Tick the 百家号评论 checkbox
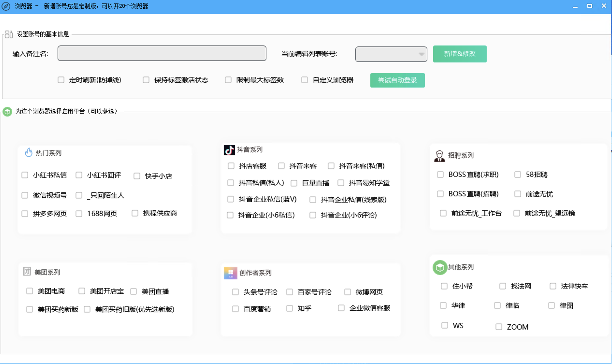Image resolution: width=612 pixels, height=364 pixels. coord(290,292)
